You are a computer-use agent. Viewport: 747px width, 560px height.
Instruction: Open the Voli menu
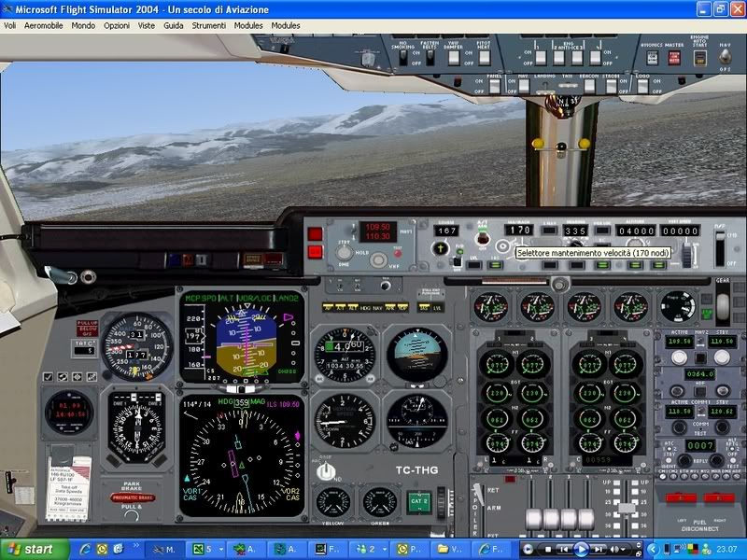tap(9, 26)
